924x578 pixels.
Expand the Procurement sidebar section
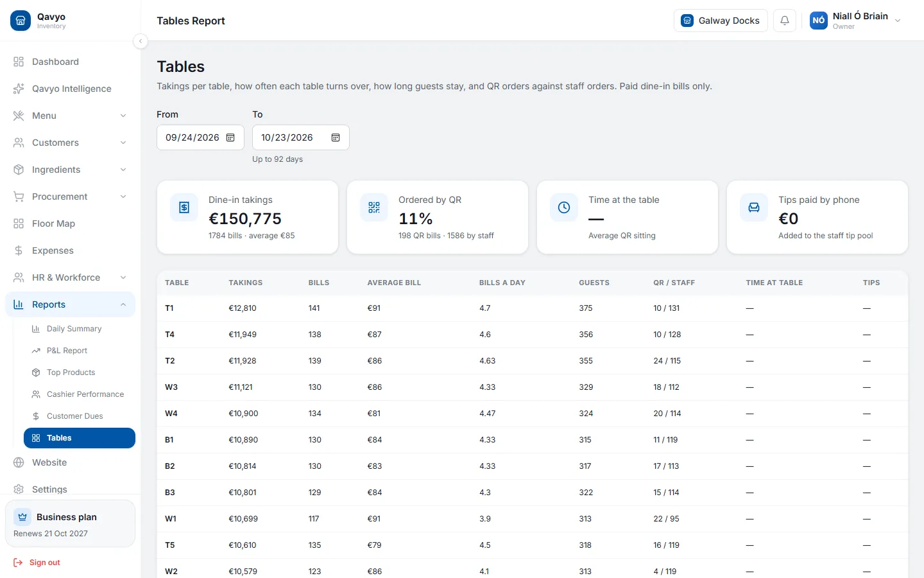pos(71,197)
